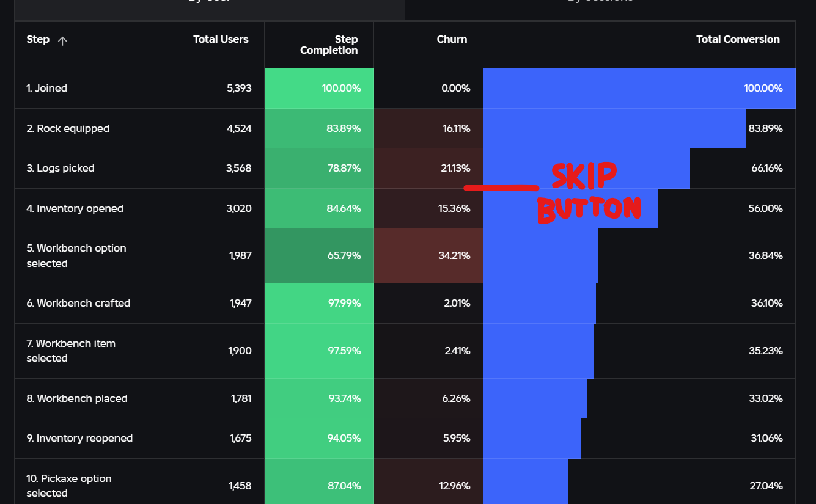Click the Step Completion column header

pos(329,45)
